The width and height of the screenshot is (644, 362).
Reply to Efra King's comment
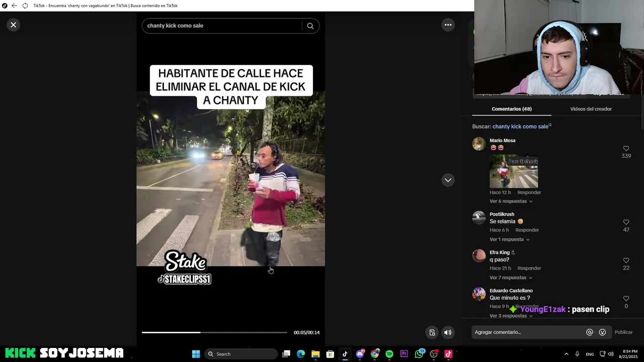pyautogui.click(x=529, y=268)
